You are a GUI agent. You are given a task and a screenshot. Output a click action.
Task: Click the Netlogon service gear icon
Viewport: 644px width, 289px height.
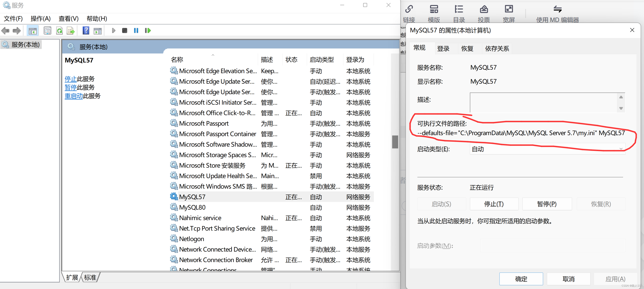click(174, 238)
